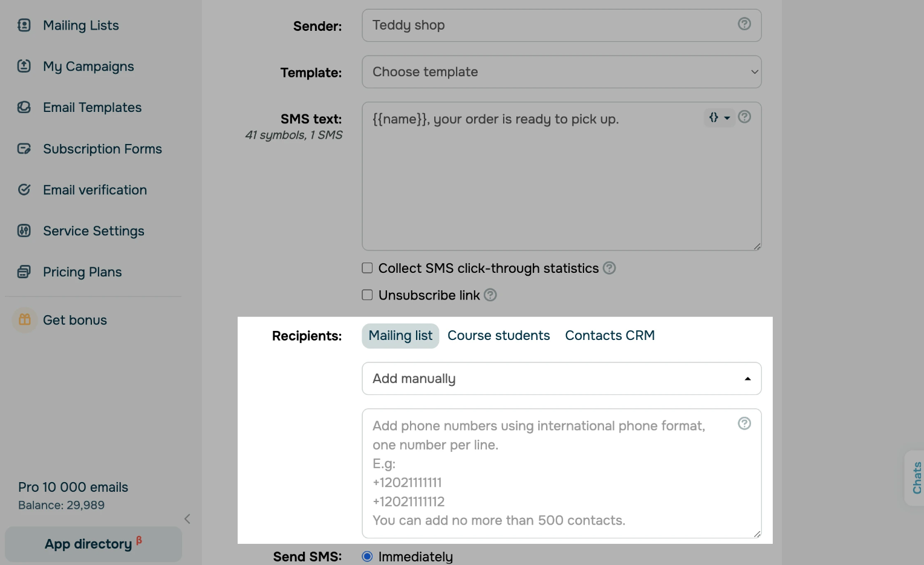Enable Collect SMS click-through statistics checkbox
The height and width of the screenshot is (565, 924).
[x=367, y=268]
